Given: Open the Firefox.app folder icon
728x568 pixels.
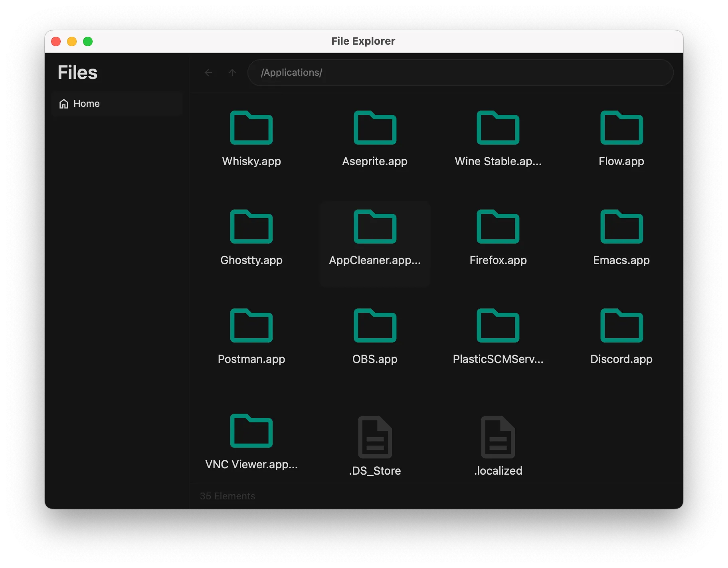Looking at the screenshot, I should point(498,227).
